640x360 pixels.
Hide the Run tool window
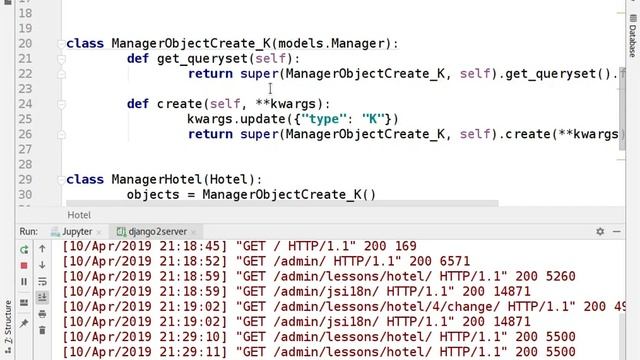[617, 231]
